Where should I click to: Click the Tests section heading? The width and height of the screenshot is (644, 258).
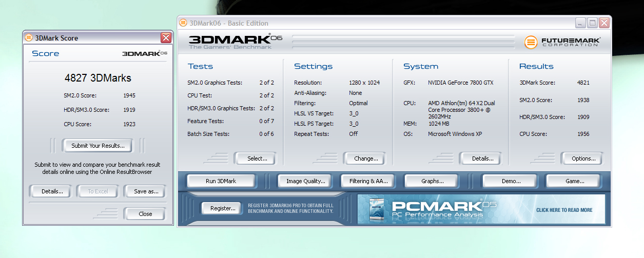pos(200,66)
